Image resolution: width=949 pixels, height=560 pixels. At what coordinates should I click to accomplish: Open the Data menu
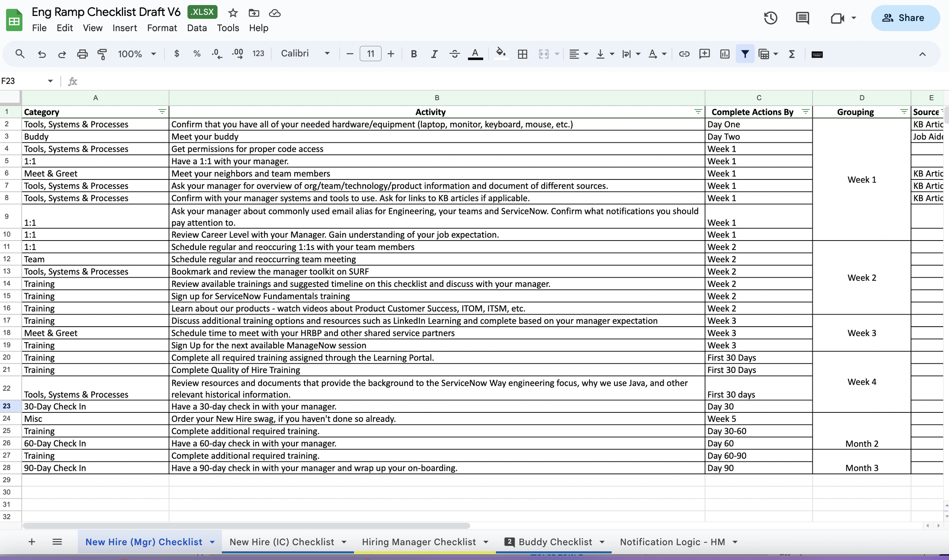point(197,28)
